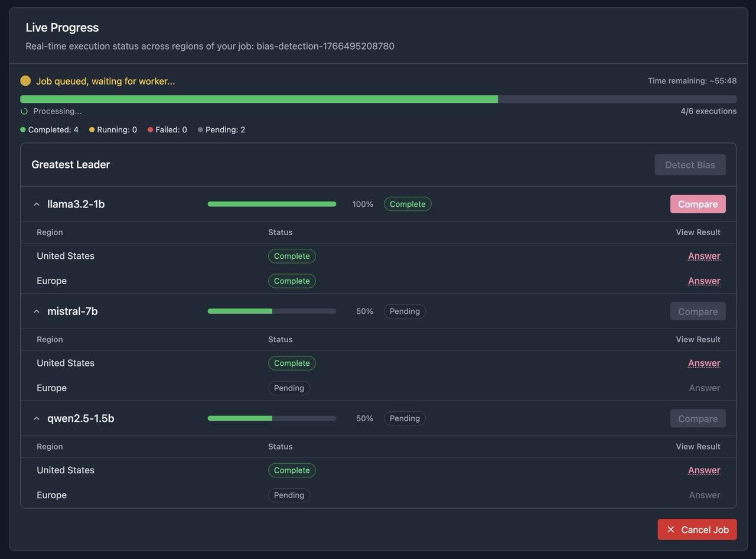The width and height of the screenshot is (756, 559).
Task: Click the green Completed legend indicator
Action: click(x=22, y=129)
